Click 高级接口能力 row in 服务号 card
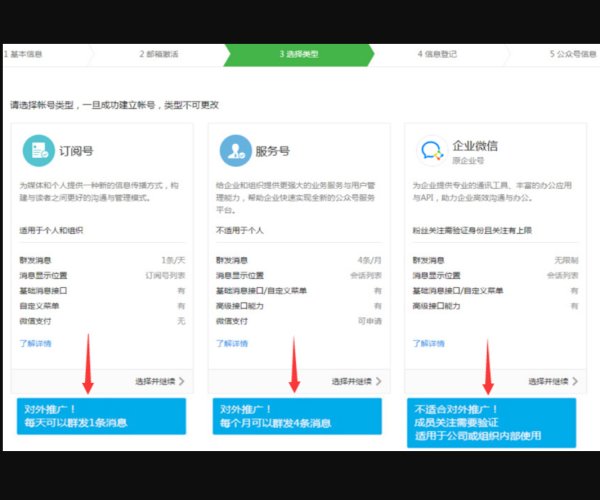This screenshot has height=500, width=600. [299, 306]
